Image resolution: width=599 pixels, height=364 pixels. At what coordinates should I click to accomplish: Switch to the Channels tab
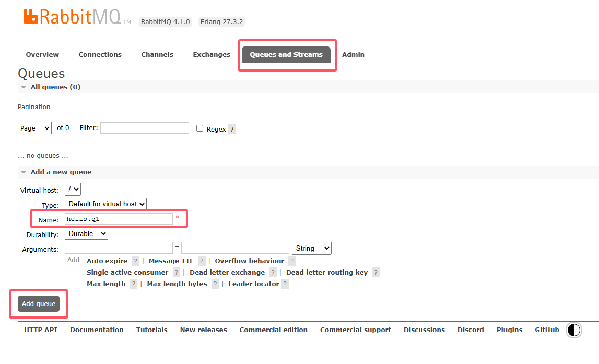tap(157, 55)
